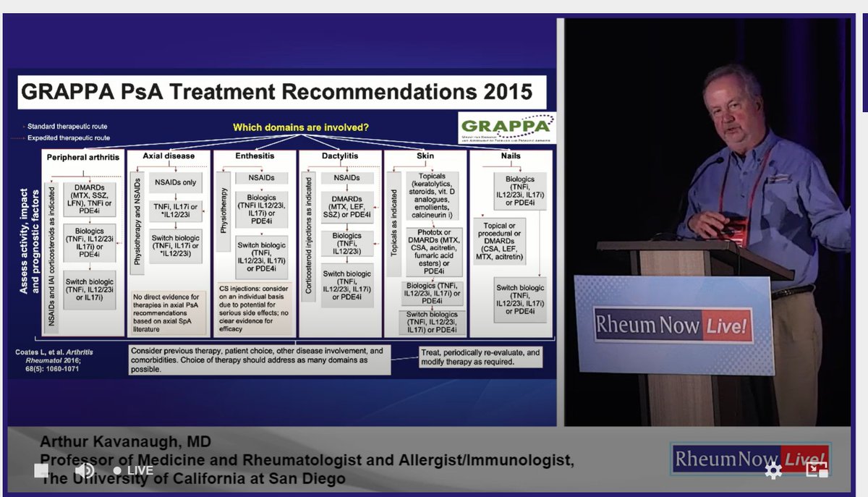Click the 'CS injections: consider' note box
The height and width of the screenshot is (497, 868).
coord(255,310)
